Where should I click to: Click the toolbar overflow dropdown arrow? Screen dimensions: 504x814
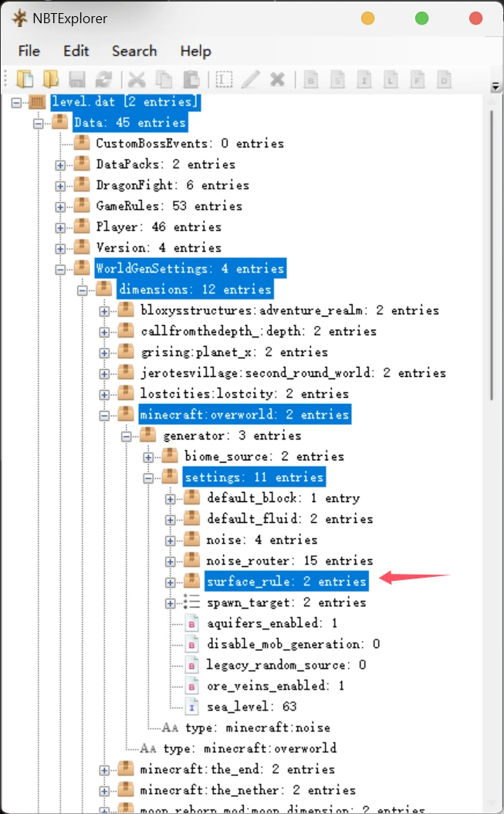point(496,86)
